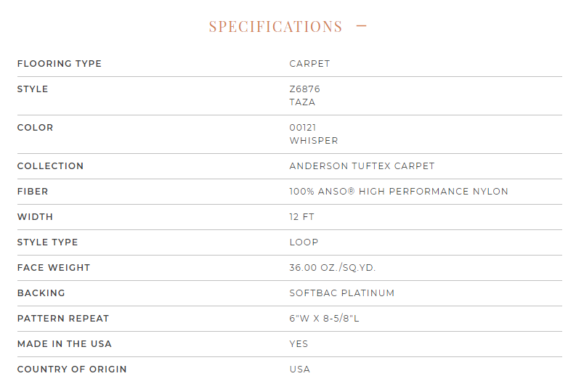Click the PATTERN REPEAT row label
Image resolution: width=576 pixels, height=392 pixels.
pos(62,318)
